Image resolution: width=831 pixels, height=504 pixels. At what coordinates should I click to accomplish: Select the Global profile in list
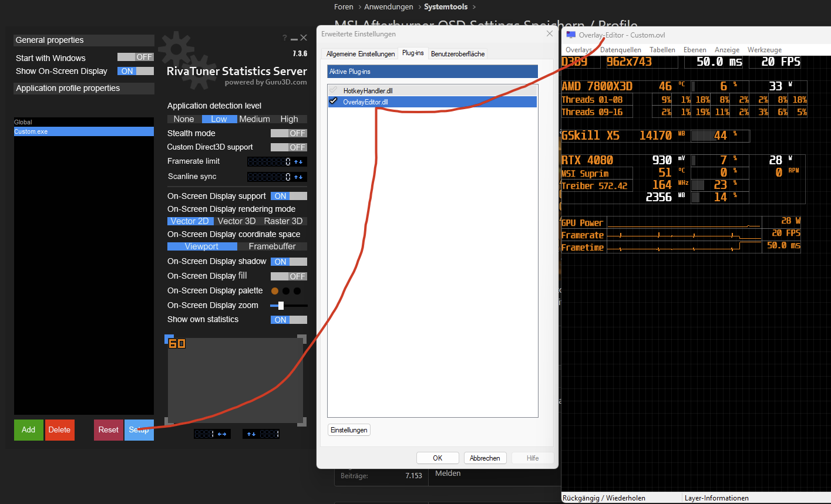click(x=84, y=122)
